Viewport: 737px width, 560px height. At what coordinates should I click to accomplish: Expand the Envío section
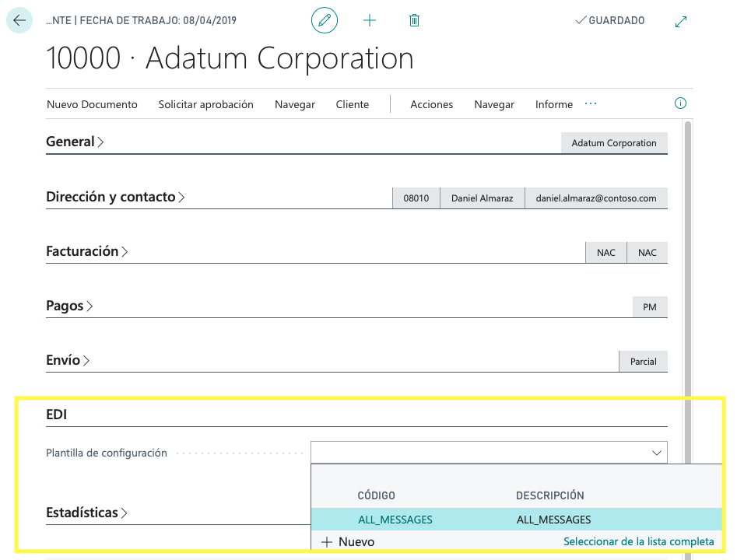coord(68,360)
